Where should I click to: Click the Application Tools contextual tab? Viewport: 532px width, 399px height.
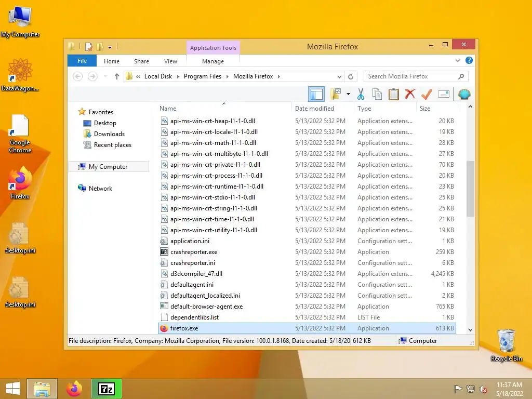(x=213, y=48)
